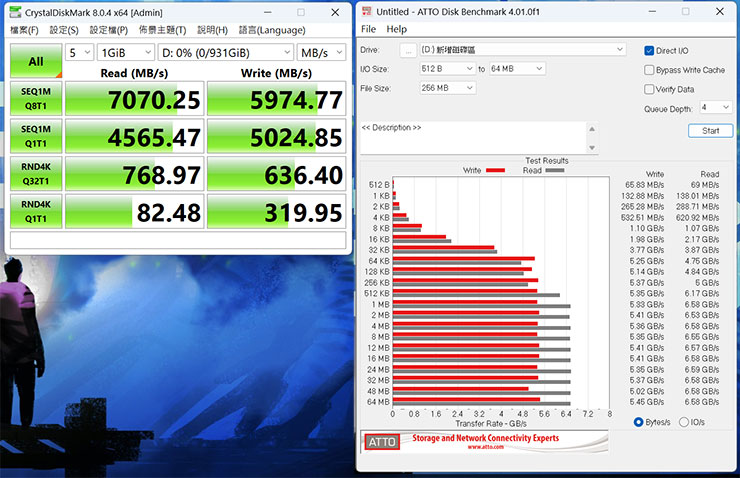Open the MB/s unit dropdown
This screenshot has height=478, width=740.
[x=321, y=52]
